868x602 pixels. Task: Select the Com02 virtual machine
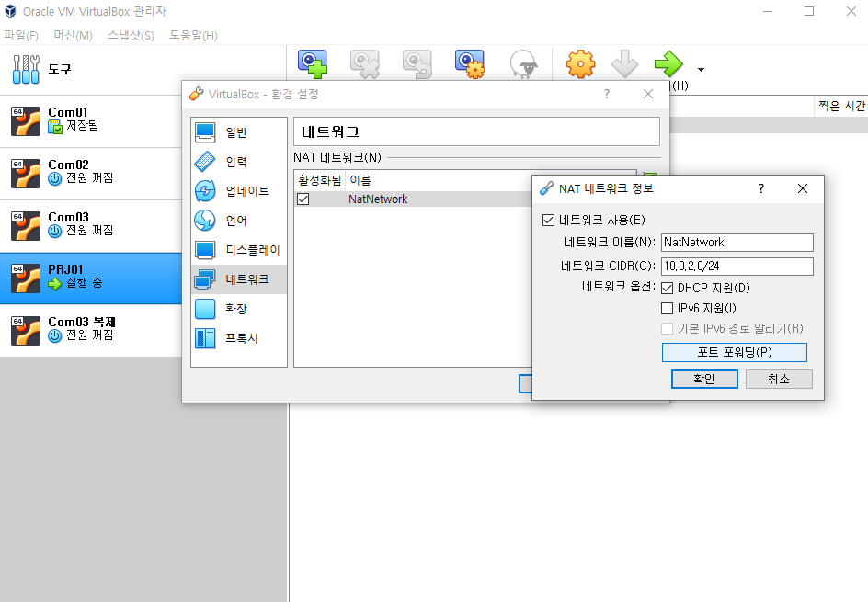[x=91, y=173]
